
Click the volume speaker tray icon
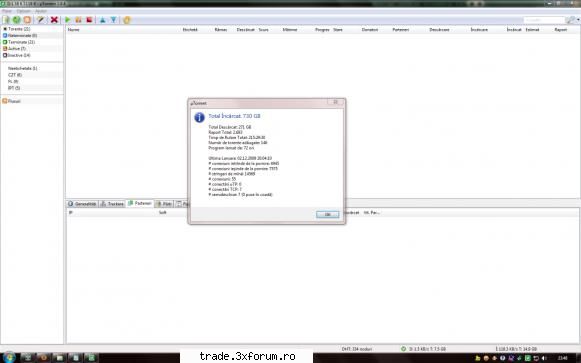pos(544,358)
